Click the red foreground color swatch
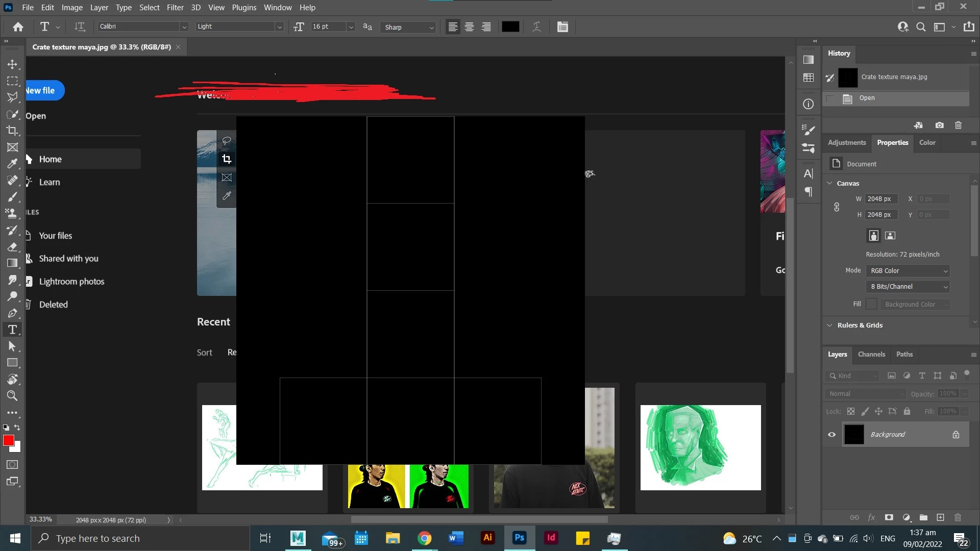980x551 pixels. 8,441
